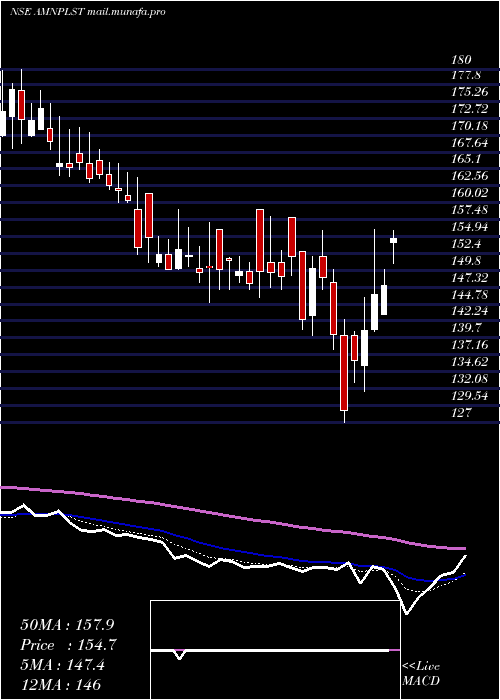Click the 157.48 price level label
This screenshot has height=700, width=500.
point(470,211)
